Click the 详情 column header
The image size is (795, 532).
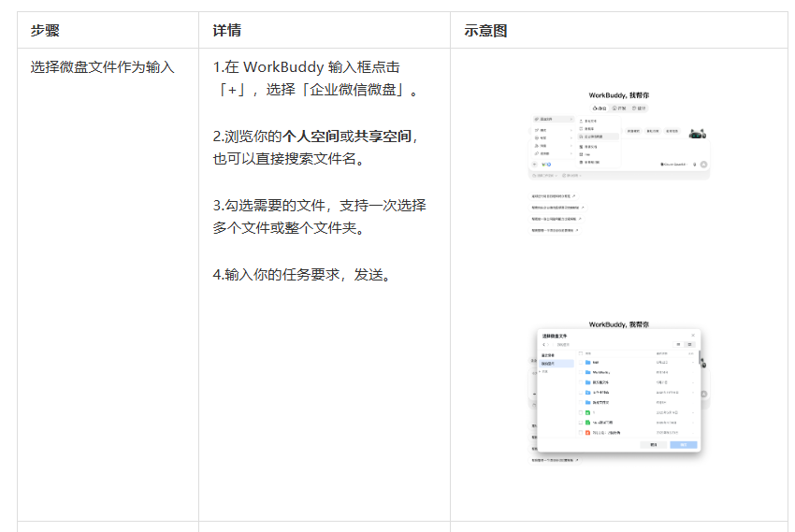coord(226,31)
